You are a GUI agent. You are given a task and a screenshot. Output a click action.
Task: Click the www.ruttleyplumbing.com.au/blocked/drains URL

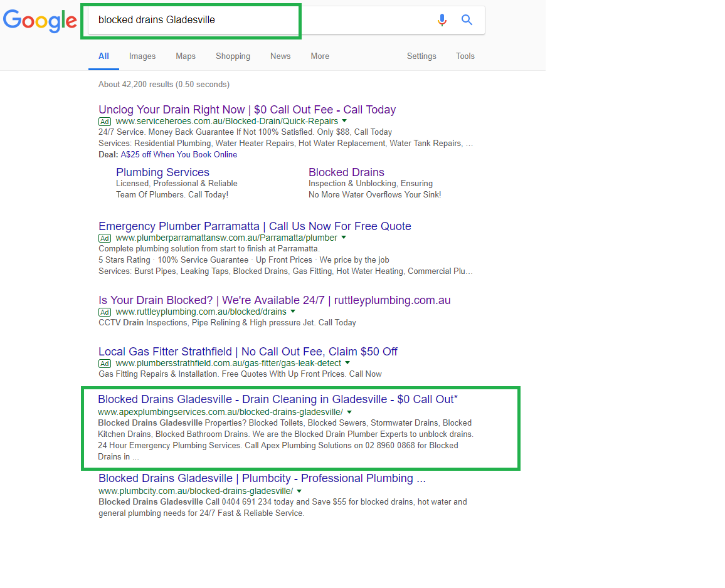point(201,312)
